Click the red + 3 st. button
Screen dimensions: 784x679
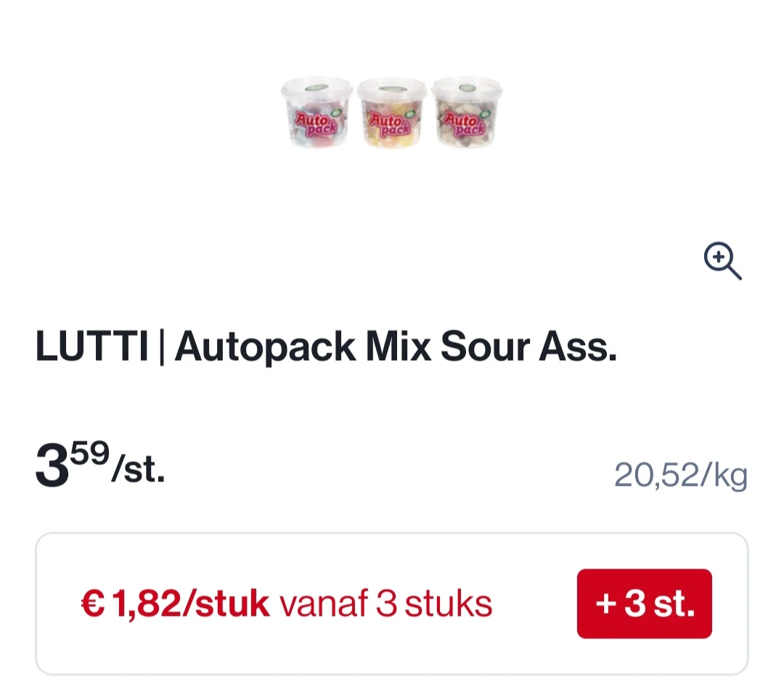pos(643,603)
